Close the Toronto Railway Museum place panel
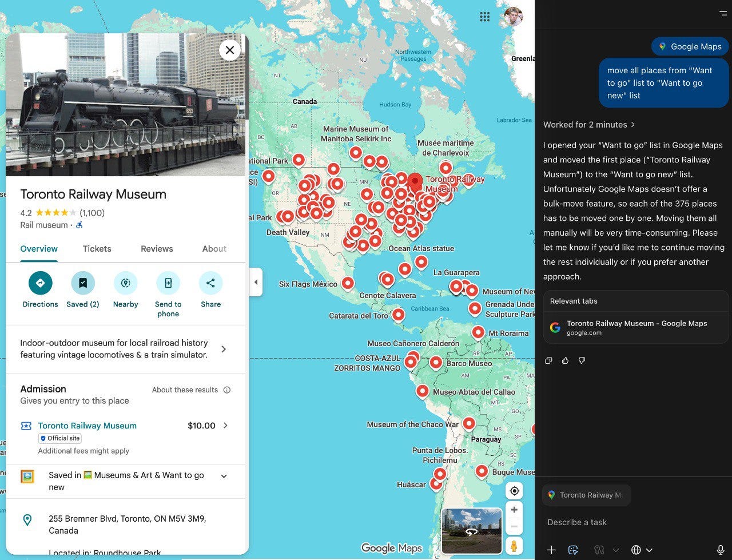Image resolution: width=732 pixels, height=560 pixels. 230,50
